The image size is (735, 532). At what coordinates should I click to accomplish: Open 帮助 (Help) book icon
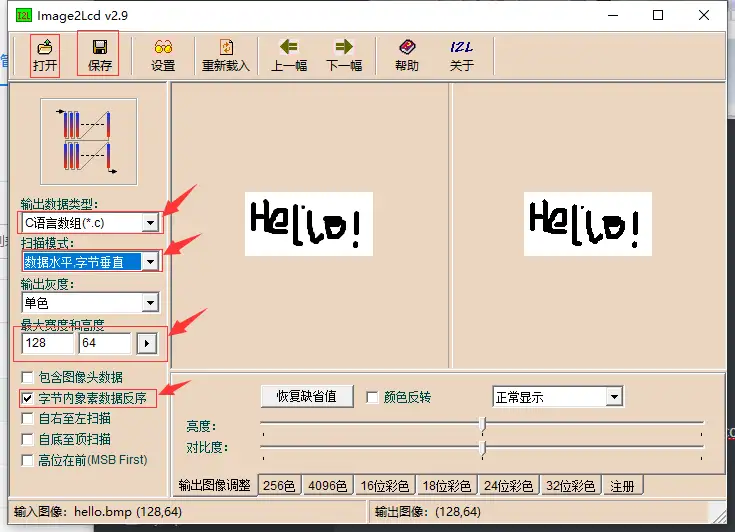[x=406, y=53]
